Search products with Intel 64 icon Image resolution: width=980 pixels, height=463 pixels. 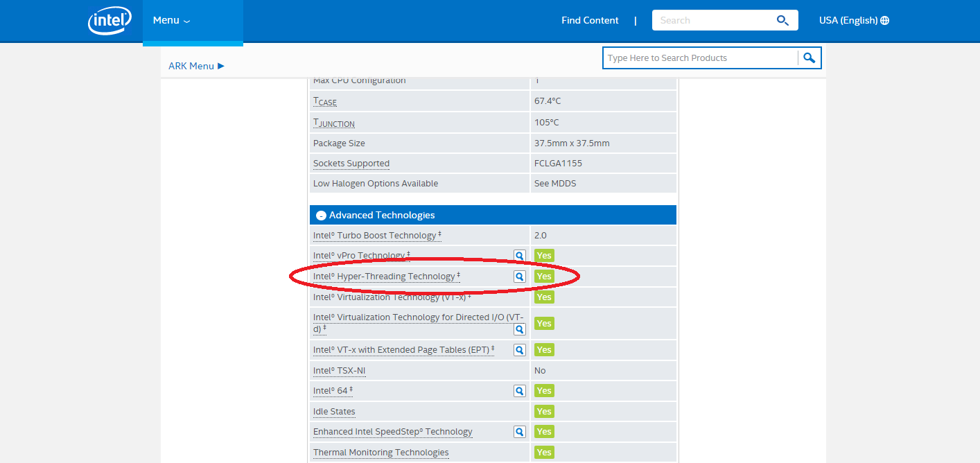[520, 391]
